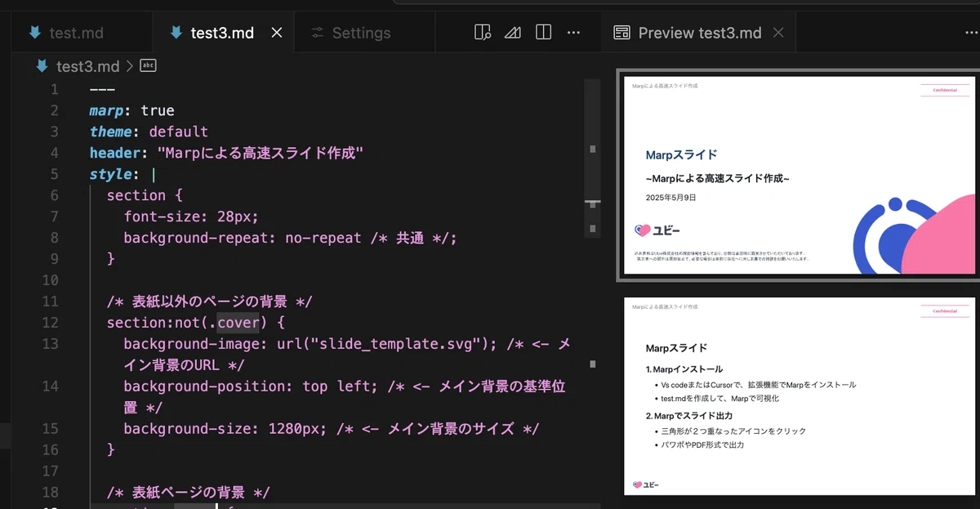Screen dimensions: 980x509
Task: Click the Markdown file icon on test.md tab
Action: point(34,33)
